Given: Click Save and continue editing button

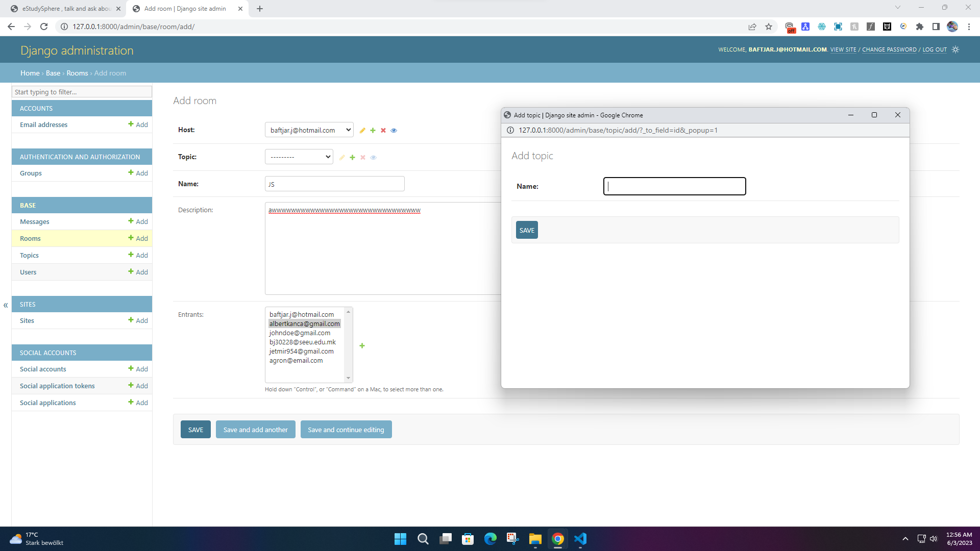Looking at the screenshot, I should click(346, 429).
